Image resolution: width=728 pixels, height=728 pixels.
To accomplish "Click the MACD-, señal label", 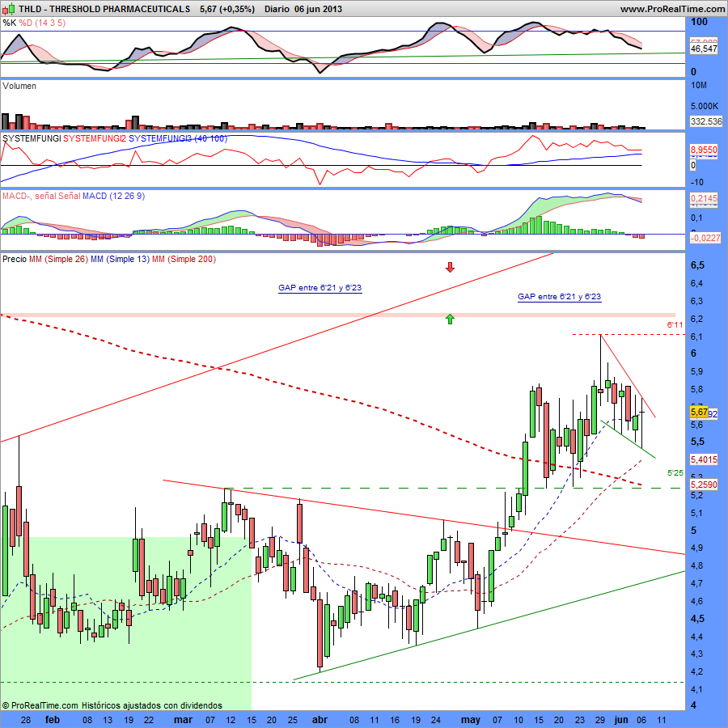I will point(29,196).
